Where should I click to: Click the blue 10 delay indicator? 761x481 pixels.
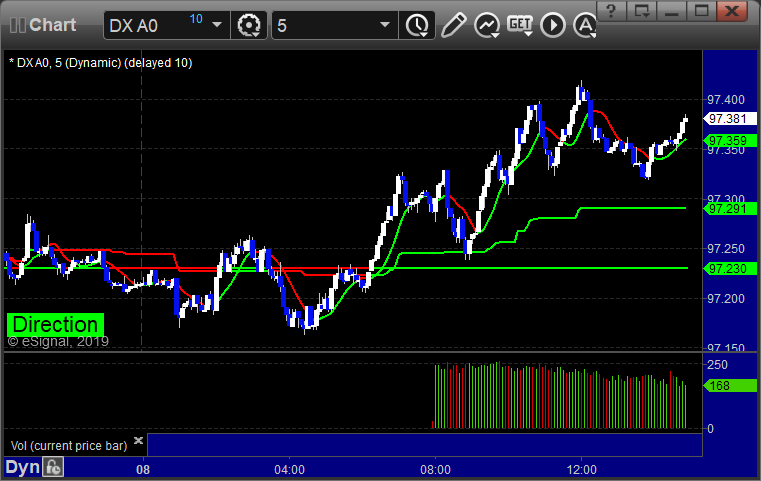tap(196, 19)
